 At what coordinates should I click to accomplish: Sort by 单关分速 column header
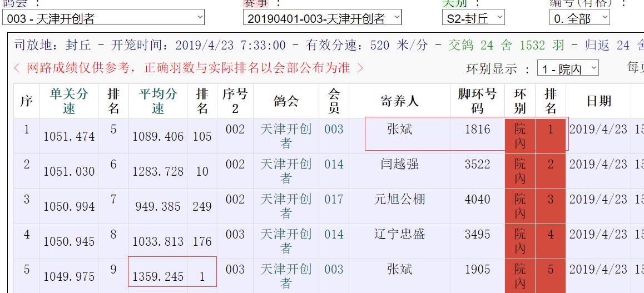click(x=69, y=101)
